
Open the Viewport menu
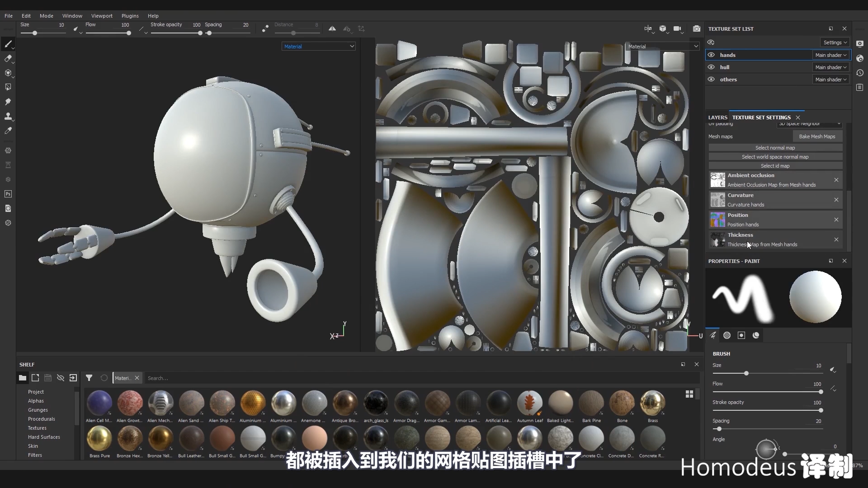coord(102,15)
